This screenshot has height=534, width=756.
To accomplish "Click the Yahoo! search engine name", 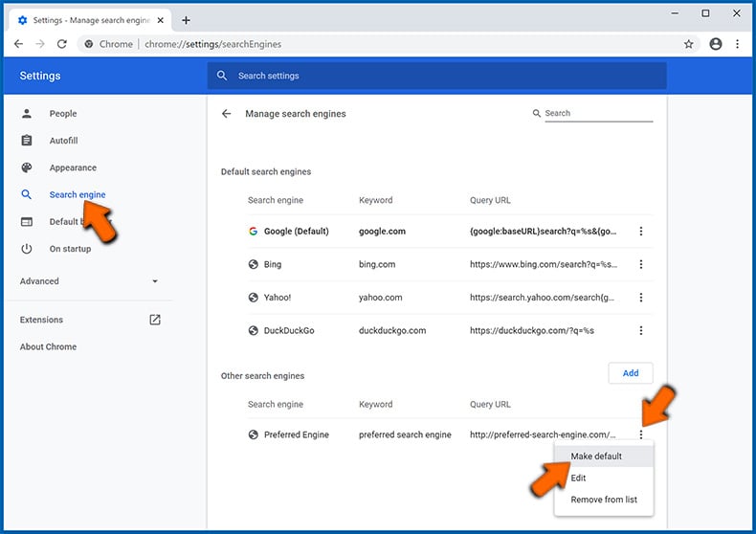I will 278,298.
